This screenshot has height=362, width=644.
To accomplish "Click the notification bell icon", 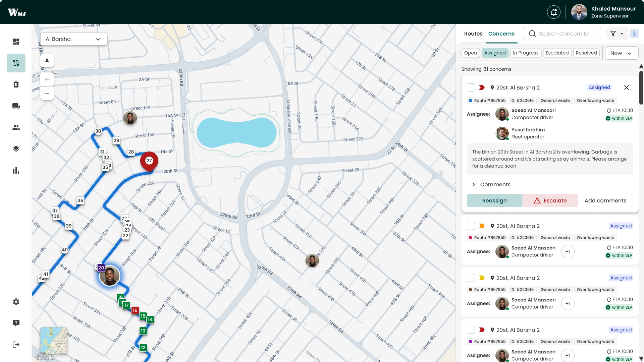I will pyautogui.click(x=554, y=12).
